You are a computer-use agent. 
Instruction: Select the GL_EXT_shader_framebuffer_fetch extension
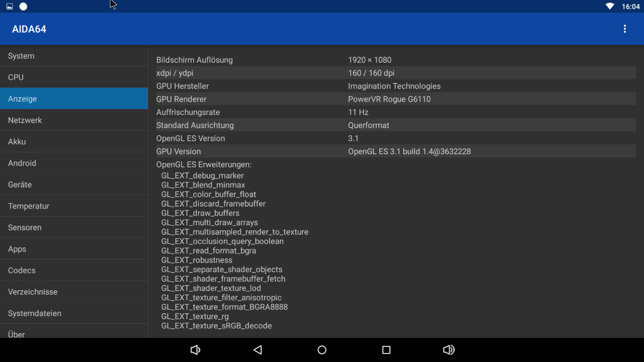pyautogui.click(x=223, y=279)
